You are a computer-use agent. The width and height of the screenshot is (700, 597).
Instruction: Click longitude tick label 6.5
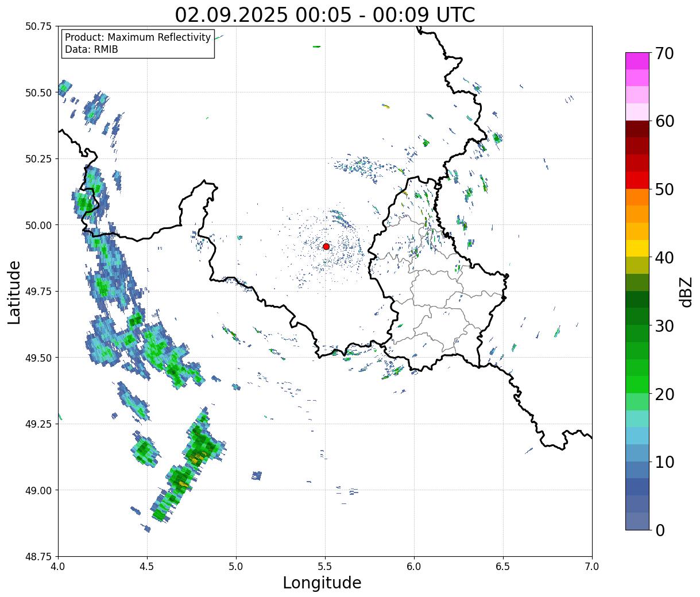503,567
